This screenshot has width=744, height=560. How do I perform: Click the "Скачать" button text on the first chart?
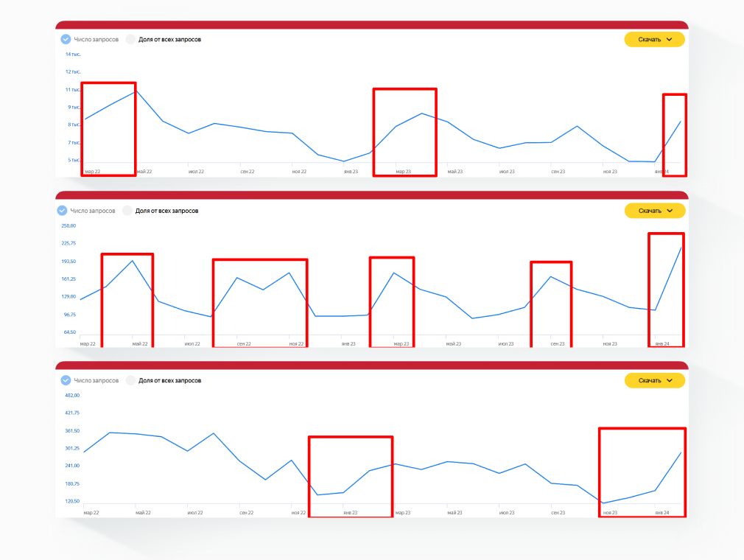coord(649,40)
